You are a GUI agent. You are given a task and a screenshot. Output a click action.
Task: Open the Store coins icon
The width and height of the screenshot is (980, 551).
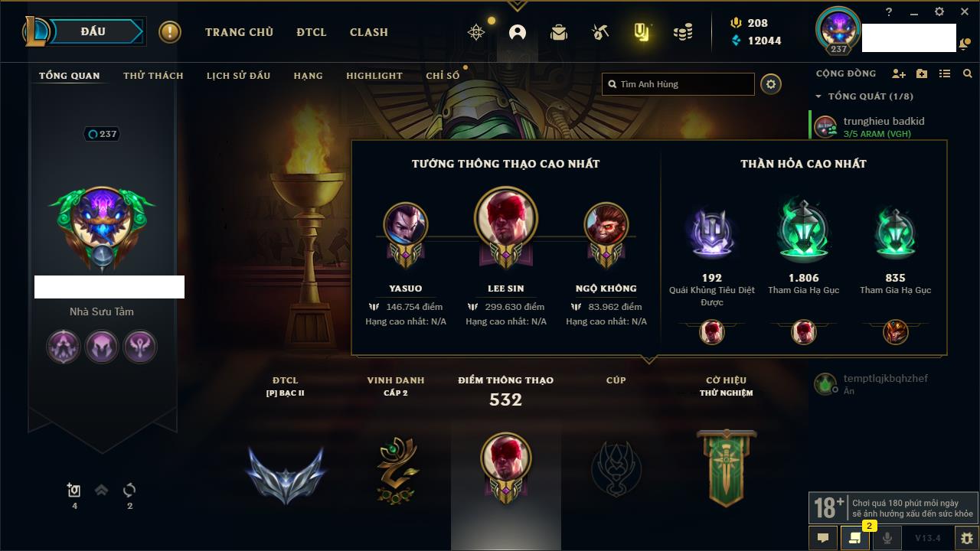[683, 32]
